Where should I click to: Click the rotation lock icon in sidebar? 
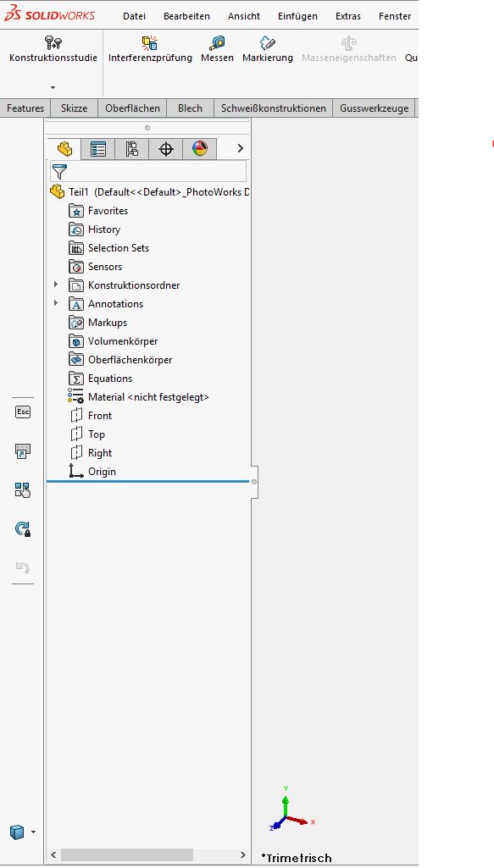coord(23,529)
